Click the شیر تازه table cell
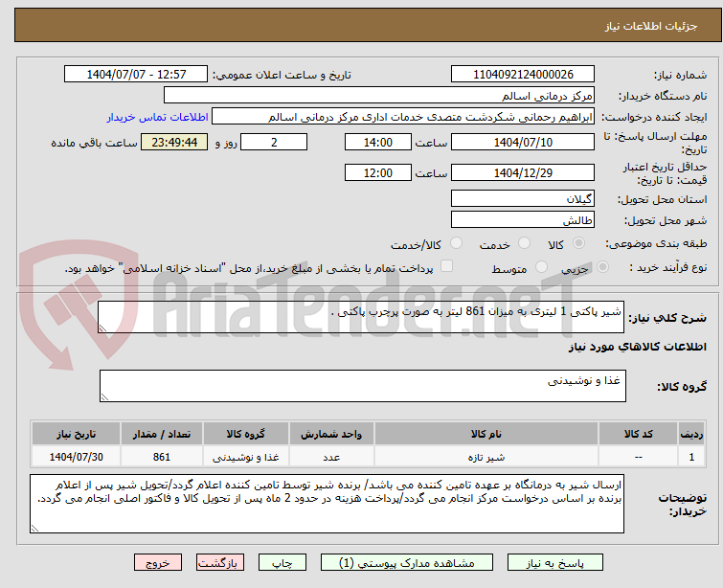This screenshot has width=723, height=588. [486, 457]
